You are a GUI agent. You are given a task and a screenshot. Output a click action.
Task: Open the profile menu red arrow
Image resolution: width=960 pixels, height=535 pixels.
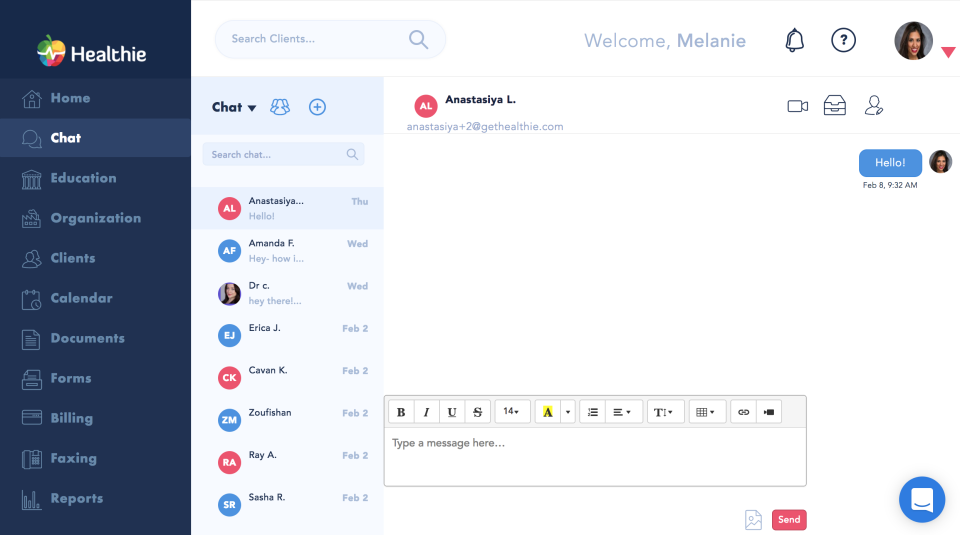948,53
